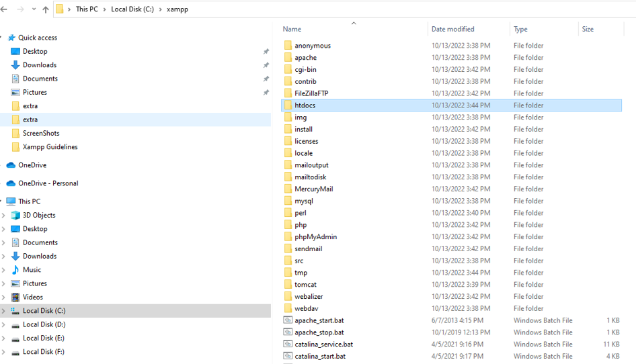Click the Local Disk (E:) drive icon
The width and height of the screenshot is (636, 364).
pos(15,338)
